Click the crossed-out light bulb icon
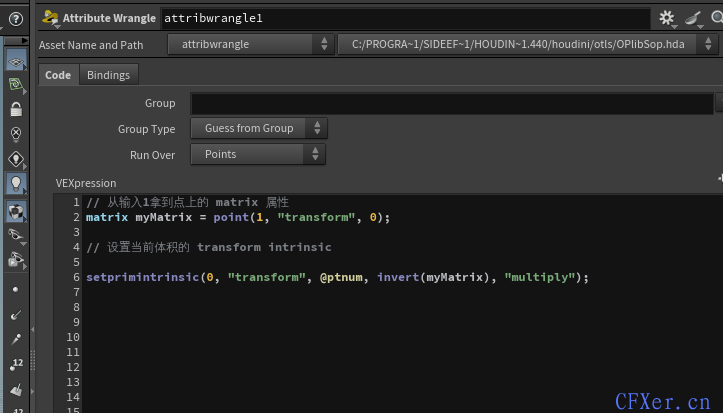723x413 pixels. (x=16, y=133)
